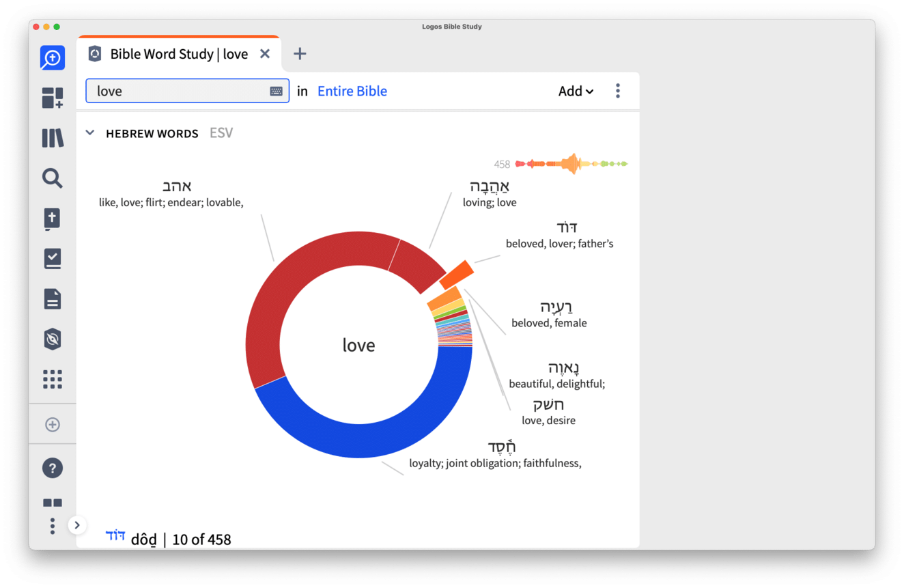Expand the sidebar with the arrow button
Viewport: 904px width, 588px height.
(77, 525)
